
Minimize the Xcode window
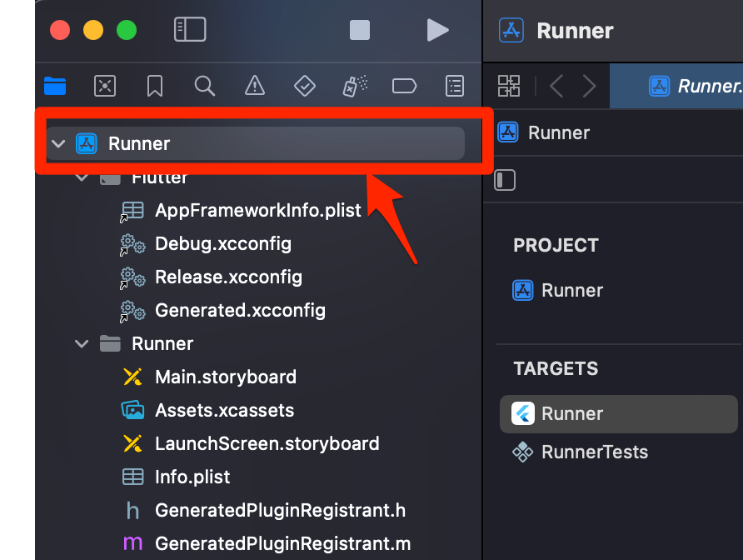click(x=93, y=30)
